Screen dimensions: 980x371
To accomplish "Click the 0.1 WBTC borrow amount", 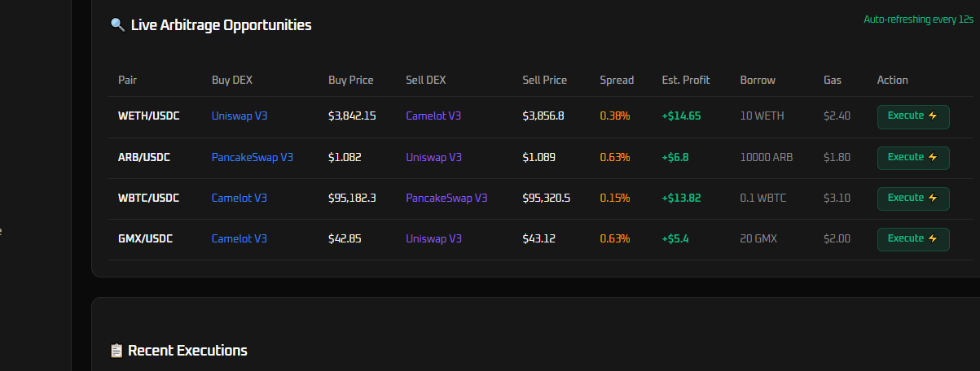I will [x=763, y=198].
